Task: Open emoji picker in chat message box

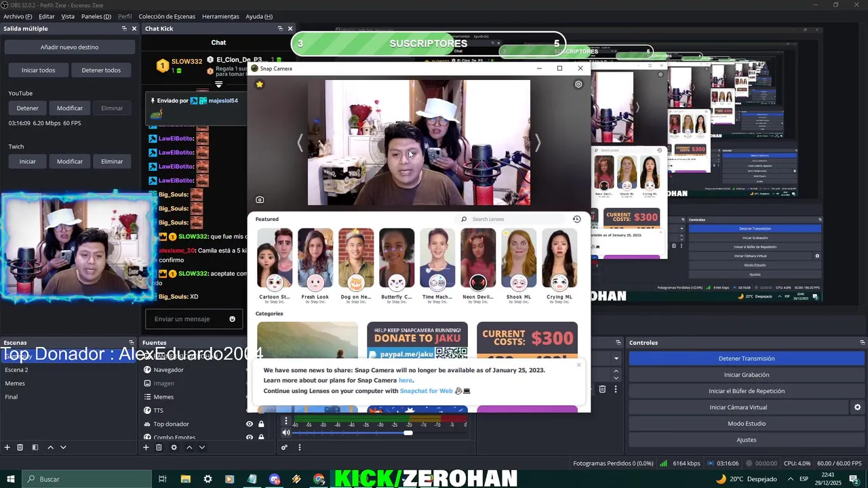Action: point(233,319)
